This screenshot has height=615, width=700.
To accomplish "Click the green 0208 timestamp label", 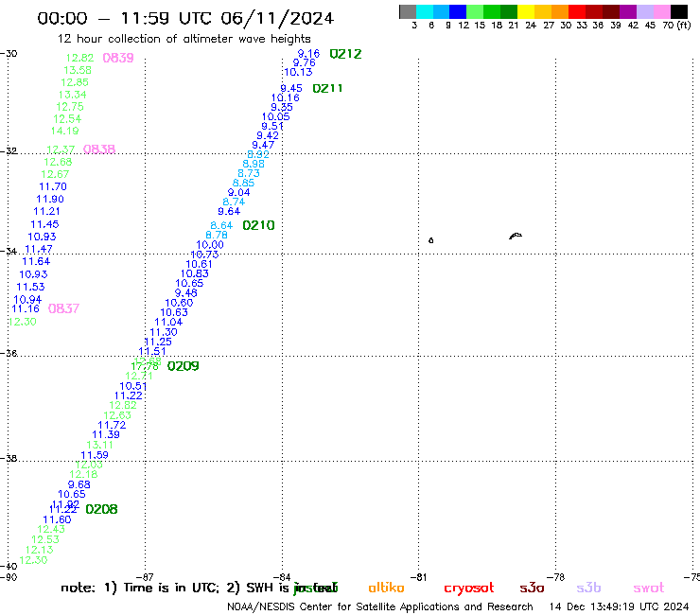I will tap(101, 509).
